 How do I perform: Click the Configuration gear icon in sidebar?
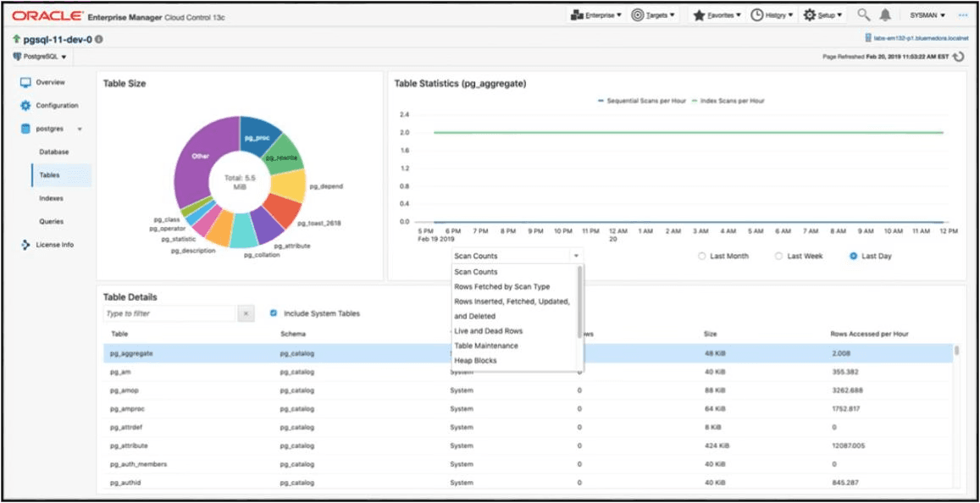(x=25, y=105)
